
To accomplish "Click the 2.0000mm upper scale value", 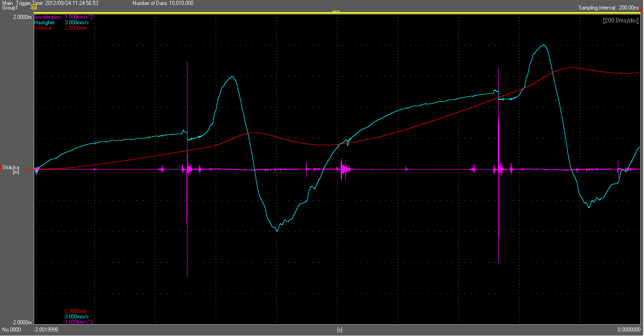I will pyautogui.click(x=76, y=28).
